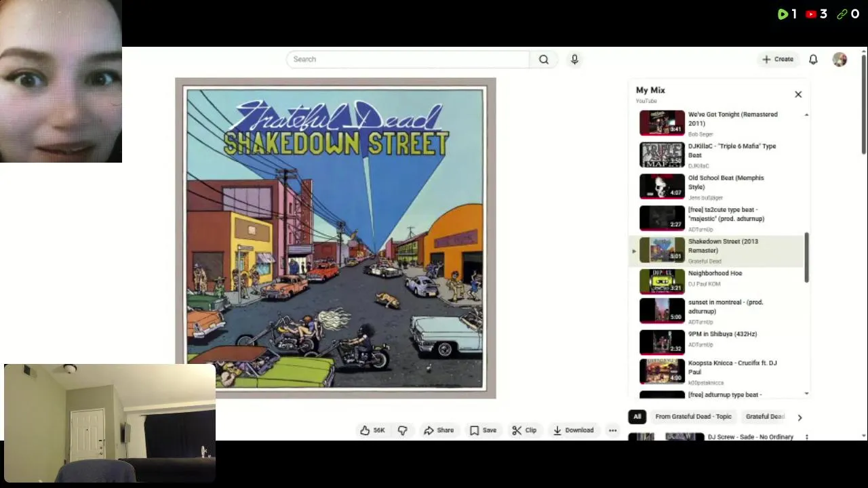Open options for DJ Screw recommended video
Viewport: 868px width, 488px height.
click(x=807, y=437)
